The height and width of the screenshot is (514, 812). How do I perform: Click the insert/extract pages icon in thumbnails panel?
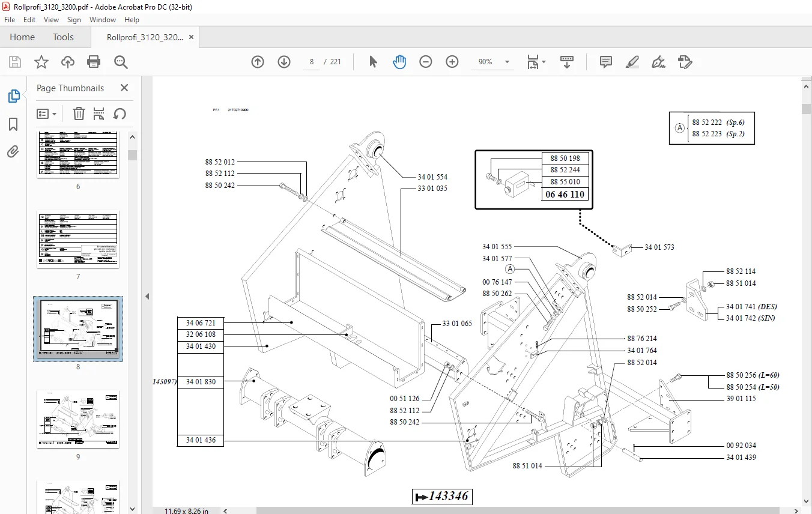coord(99,113)
